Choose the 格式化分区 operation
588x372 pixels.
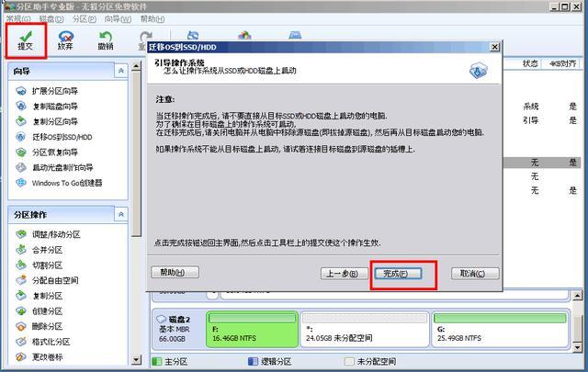click(51, 342)
